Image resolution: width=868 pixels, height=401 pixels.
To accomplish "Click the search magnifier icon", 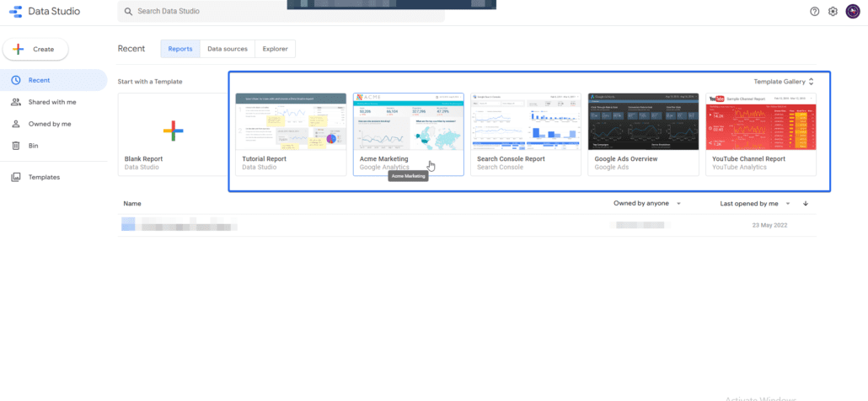I will (128, 11).
